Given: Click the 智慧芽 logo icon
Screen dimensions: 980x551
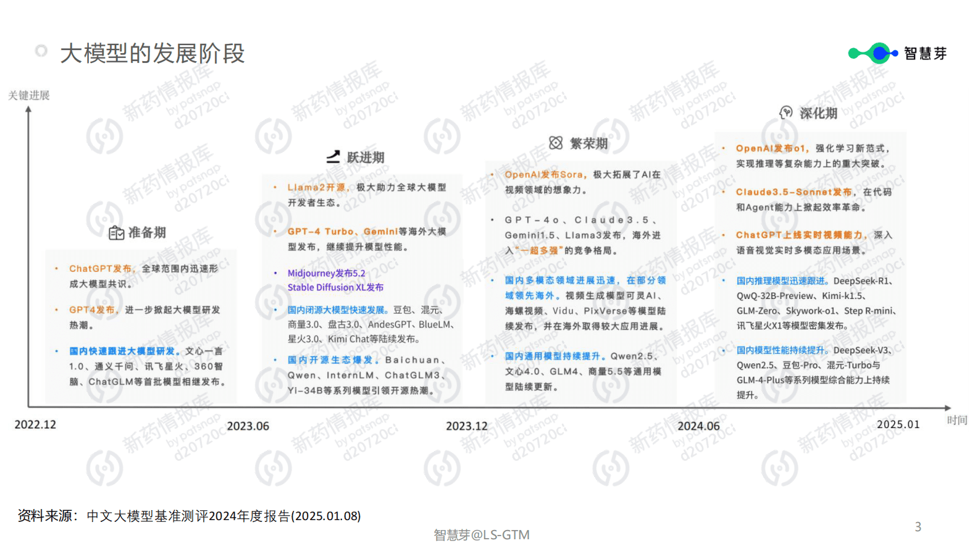Looking at the screenshot, I should pyautogui.click(x=873, y=53).
